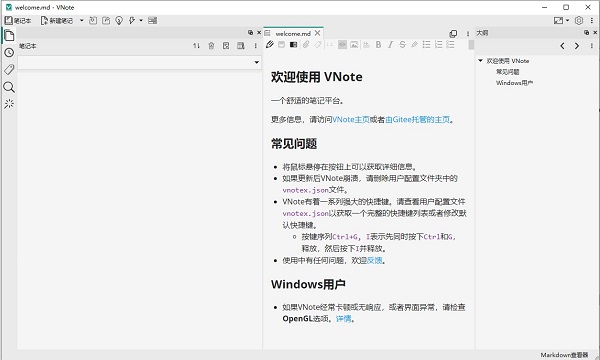600x360 pixels.
Task: Open the 笔记本 notebook menu
Action: [x=18, y=21]
